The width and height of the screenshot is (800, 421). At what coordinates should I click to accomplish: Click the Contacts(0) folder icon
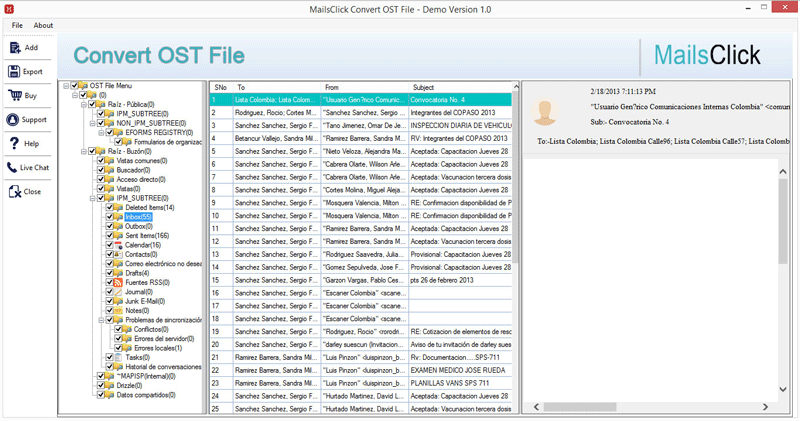pyautogui.click(x=118, y=254)
